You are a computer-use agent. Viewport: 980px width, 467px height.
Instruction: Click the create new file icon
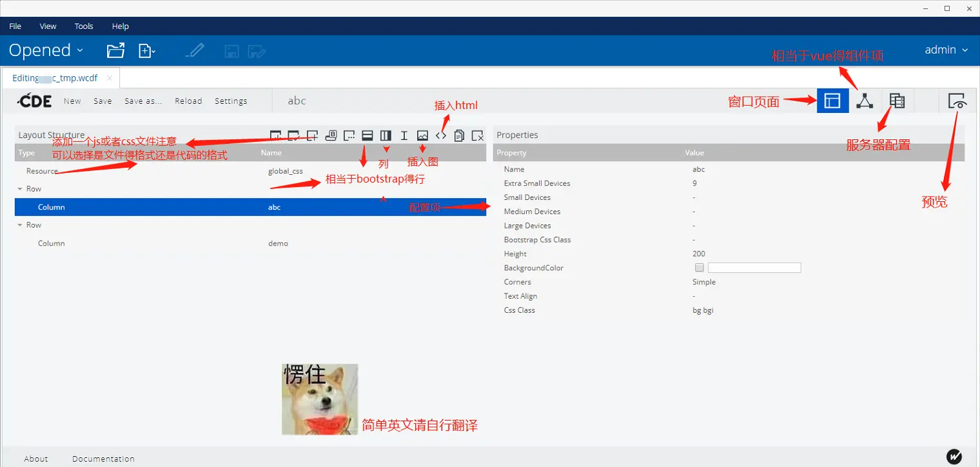click(147, 50)
